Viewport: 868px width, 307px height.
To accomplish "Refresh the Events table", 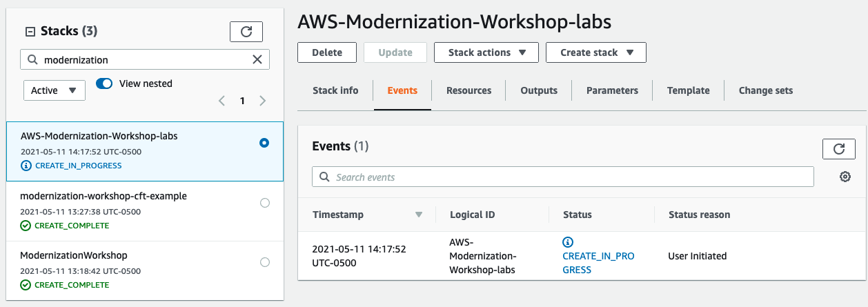I will click(x=839, y=149).
